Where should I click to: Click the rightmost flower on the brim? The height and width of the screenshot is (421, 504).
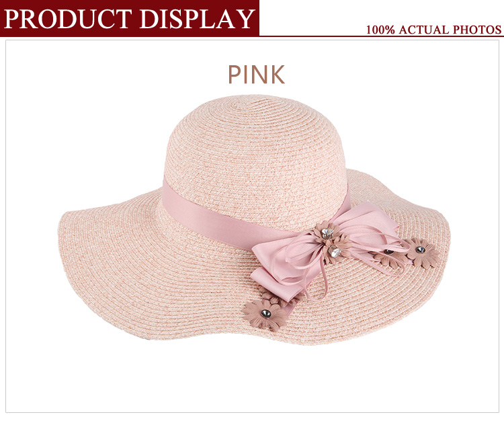coord(423,253)
